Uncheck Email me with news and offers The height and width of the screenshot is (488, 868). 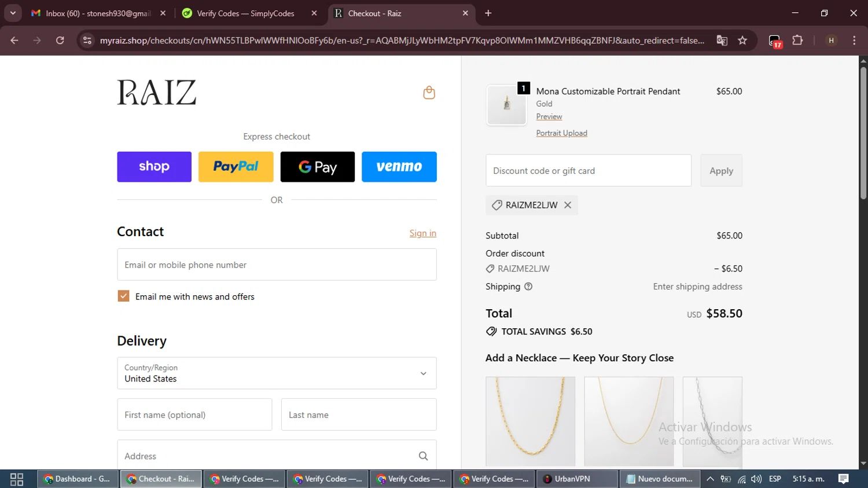[123, 296]
